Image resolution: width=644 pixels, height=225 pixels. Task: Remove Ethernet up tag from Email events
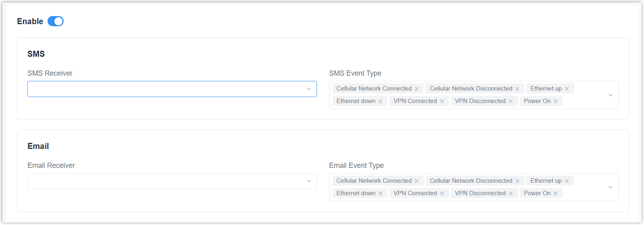(x=567, y=181)
